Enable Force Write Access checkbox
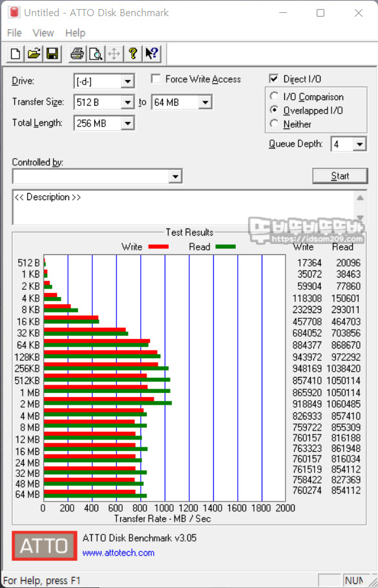The height and width of the screenshot is (588, 378). coord(156,79)
